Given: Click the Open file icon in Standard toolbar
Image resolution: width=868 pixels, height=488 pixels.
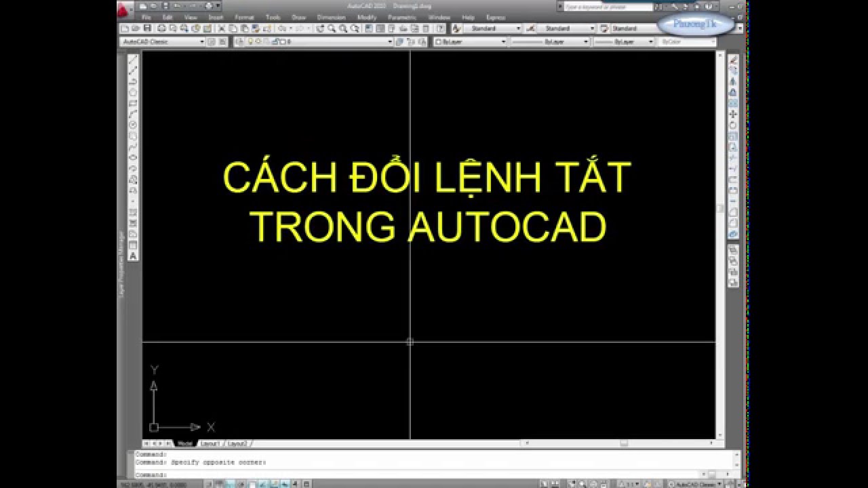Looking at the screenshot, I should click(136, 28).
